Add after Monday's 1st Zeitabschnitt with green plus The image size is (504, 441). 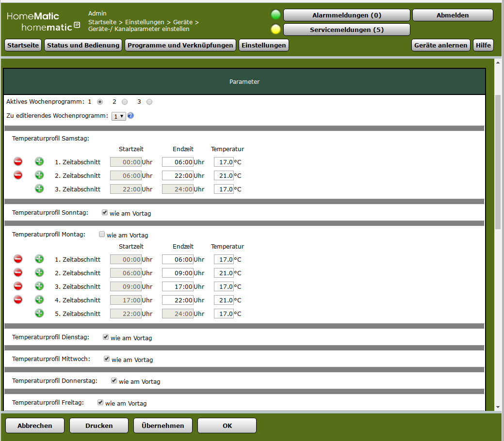(x=39, y=259)
